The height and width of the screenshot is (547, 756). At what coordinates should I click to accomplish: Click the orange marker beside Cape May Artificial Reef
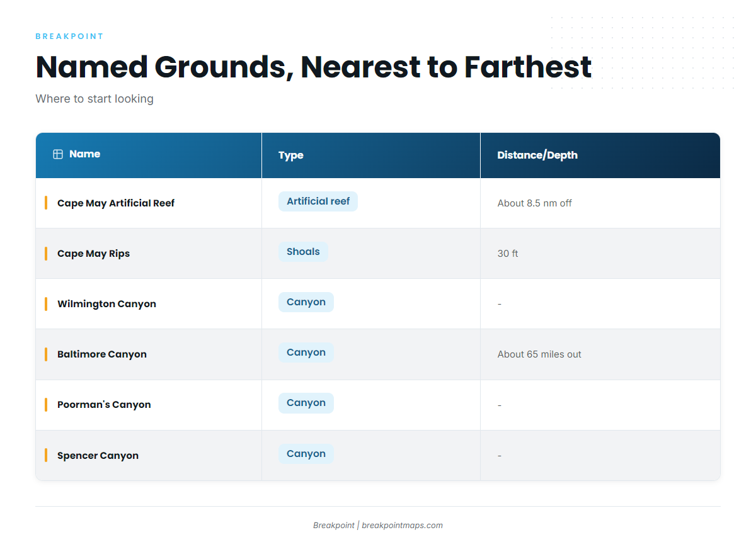(x=46, y=203)
